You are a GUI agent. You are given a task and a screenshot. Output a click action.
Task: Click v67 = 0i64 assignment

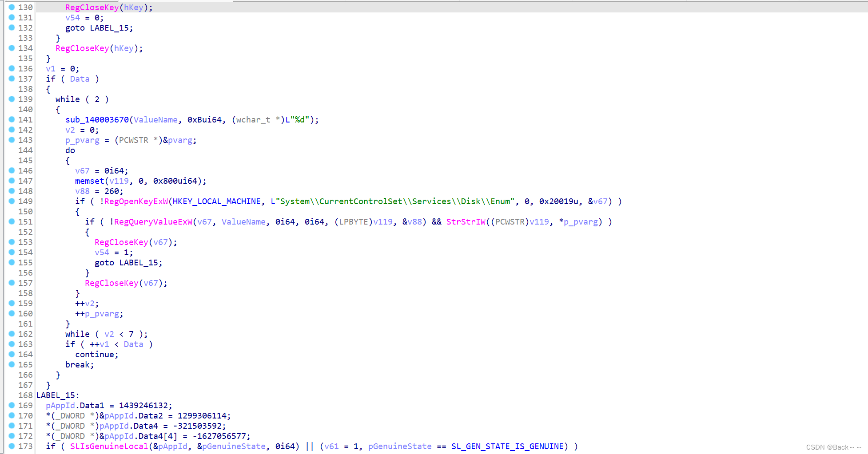102,171
